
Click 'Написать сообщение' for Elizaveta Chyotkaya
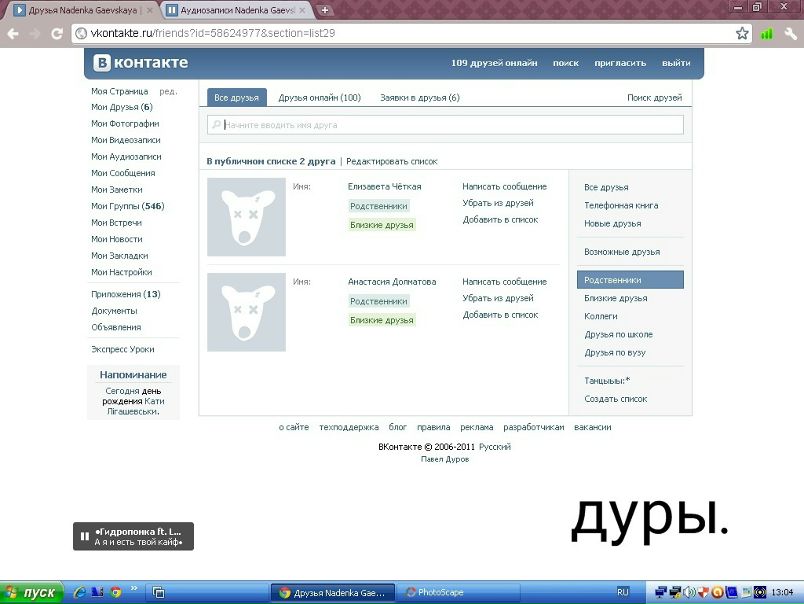pyautogui.click(x=504, y=186)
